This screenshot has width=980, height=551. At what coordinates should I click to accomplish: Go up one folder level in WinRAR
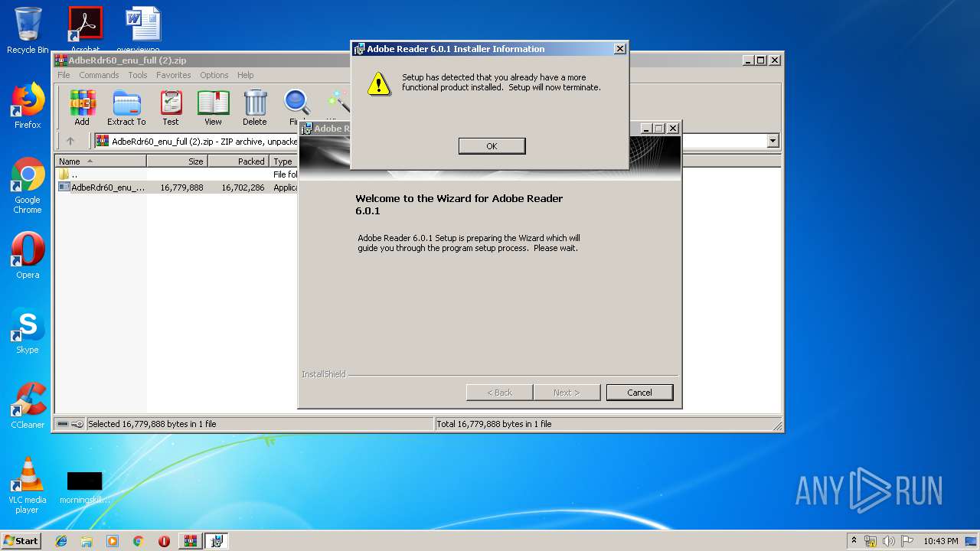(70, 141)
